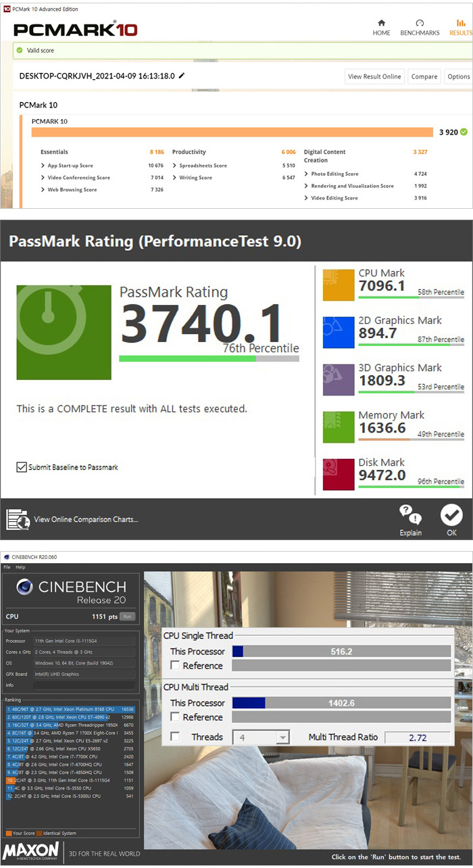The width and height of the screenshot is (473, 868).
Task: Open the Help menu in Cinebench
Action: point(21,567)
